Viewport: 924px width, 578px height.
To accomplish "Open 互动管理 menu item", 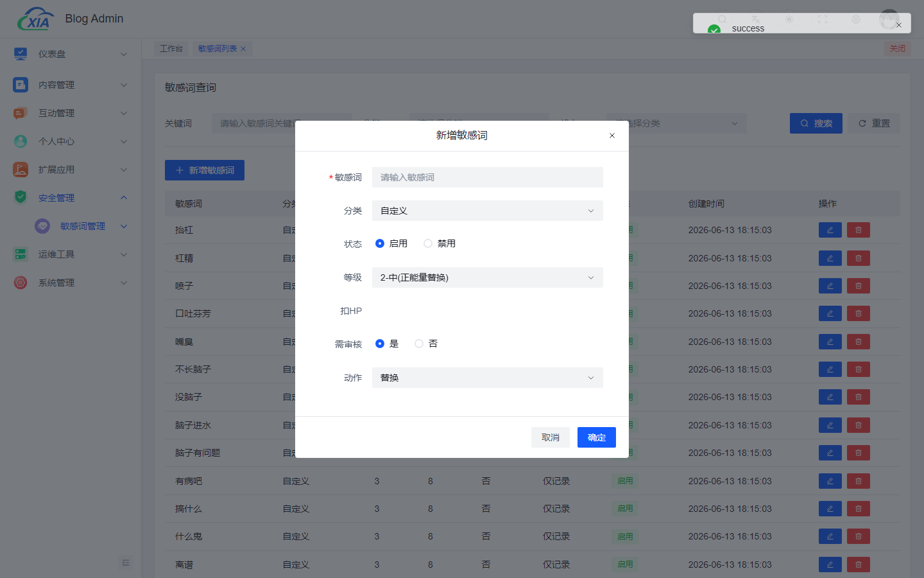I will pos(71,113).
